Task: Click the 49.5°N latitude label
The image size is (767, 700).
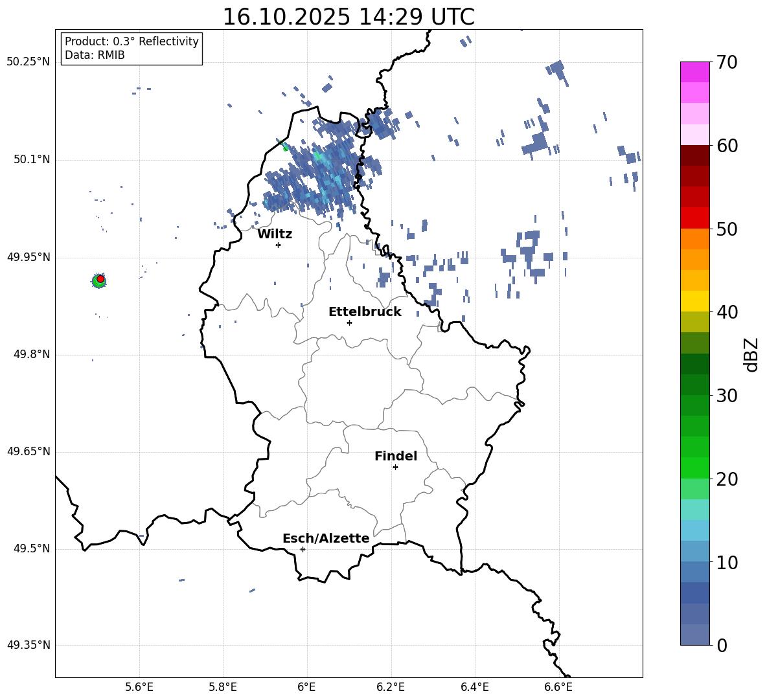Action: tap(32, 548)
